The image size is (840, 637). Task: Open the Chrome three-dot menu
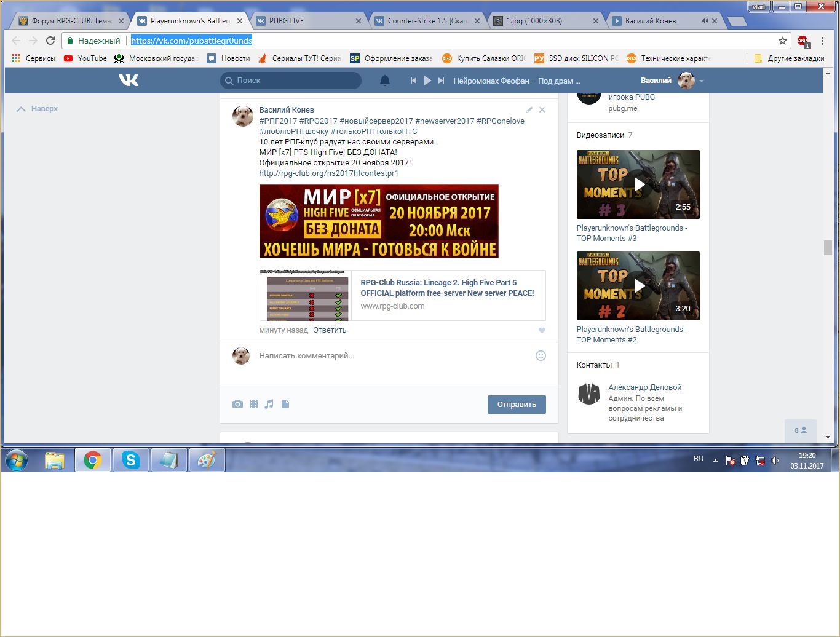(x=822, y=41)
